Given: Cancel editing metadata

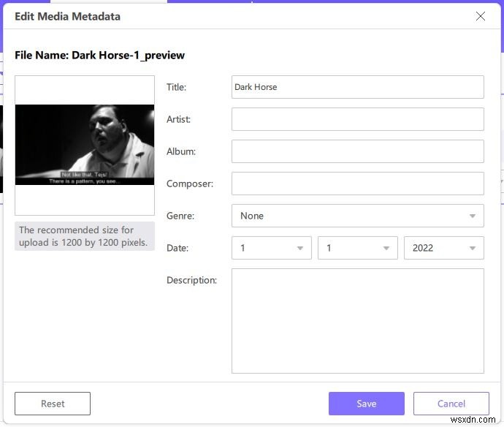Looking at the screenshot, I should pos(451,404).
